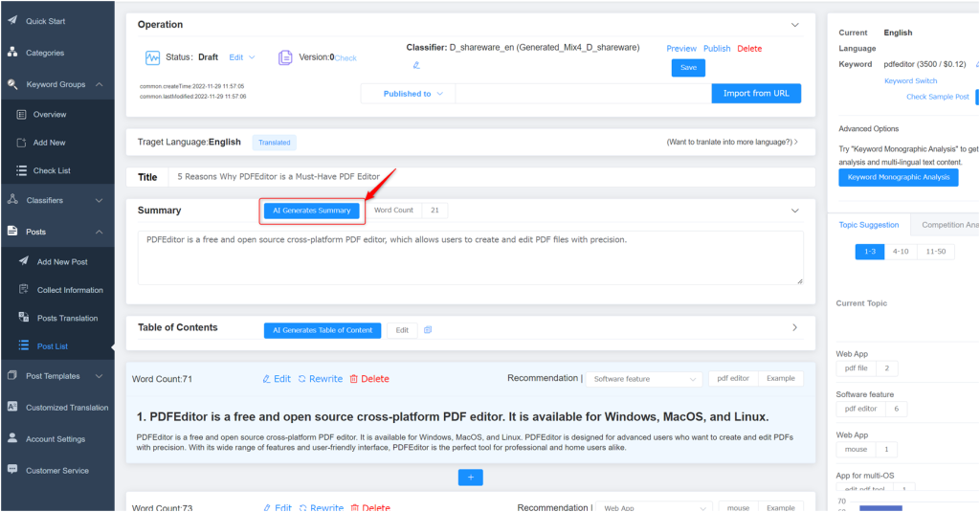980x512 pixels.
Task: Click Import from URL button
Action: coord(756,94)
